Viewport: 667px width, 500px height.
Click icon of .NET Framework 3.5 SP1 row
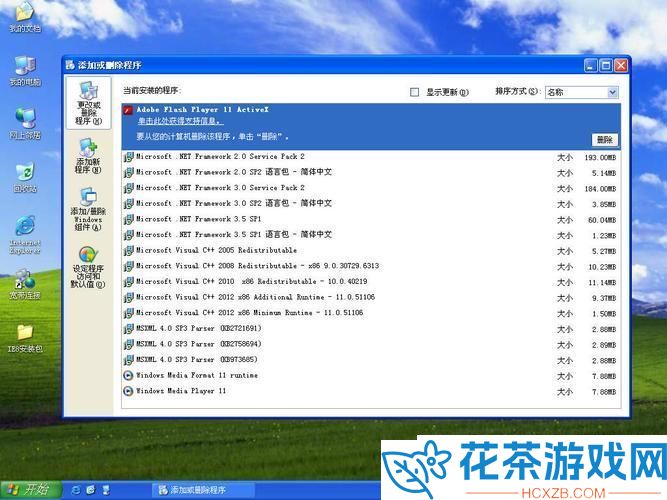128,220
